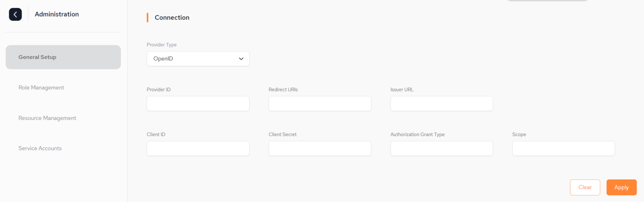Open the Provider Type OpenID dropdown

(x=198, y=58)
